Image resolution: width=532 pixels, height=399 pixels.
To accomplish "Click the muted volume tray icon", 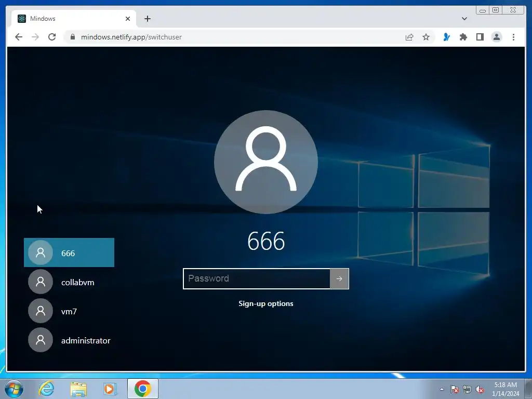I will click(480, 390).
